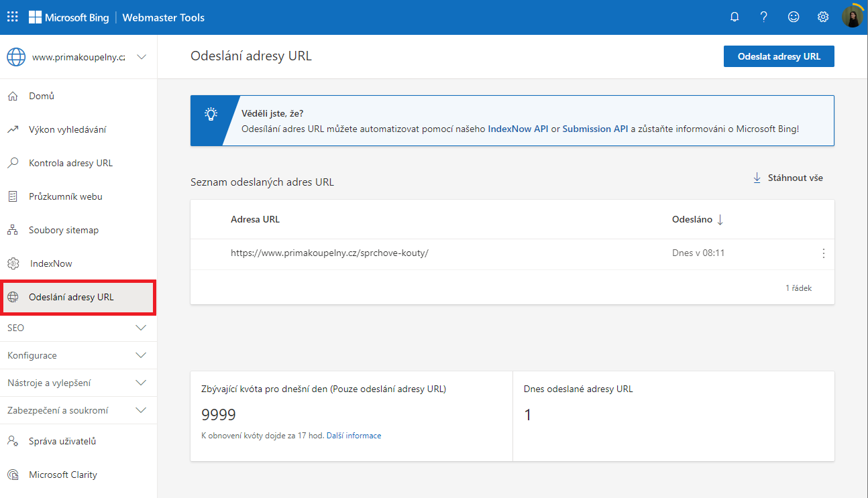Image resolution: width=868 pixels, height=498 pixels.
Task: Expand the Konfigurace section
Action: tap(78, 355)
